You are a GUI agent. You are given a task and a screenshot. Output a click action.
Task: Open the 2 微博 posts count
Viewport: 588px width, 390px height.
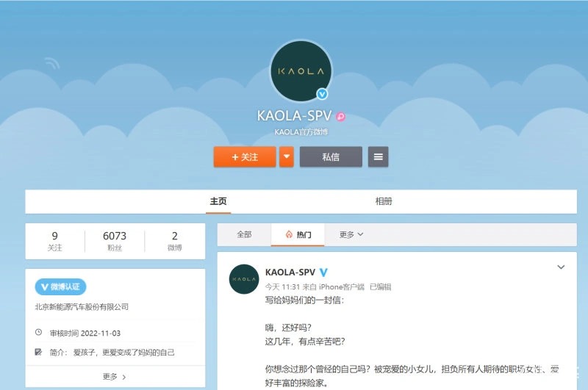[175, 242]
